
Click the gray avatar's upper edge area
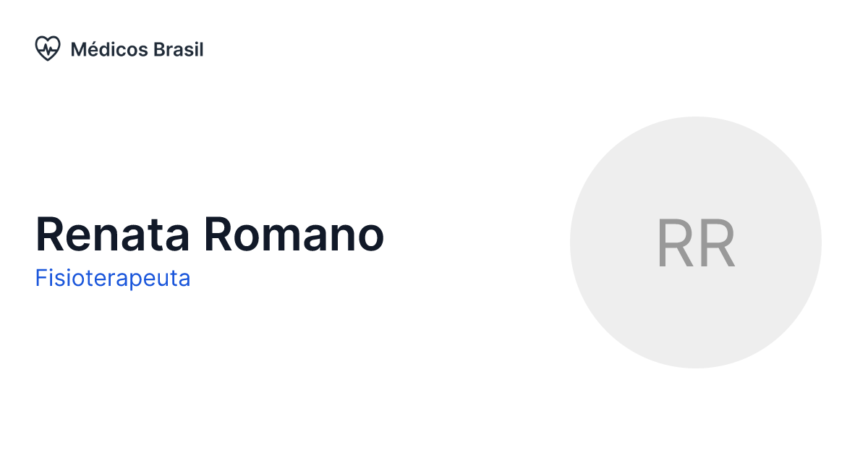[x=695, y=134]
